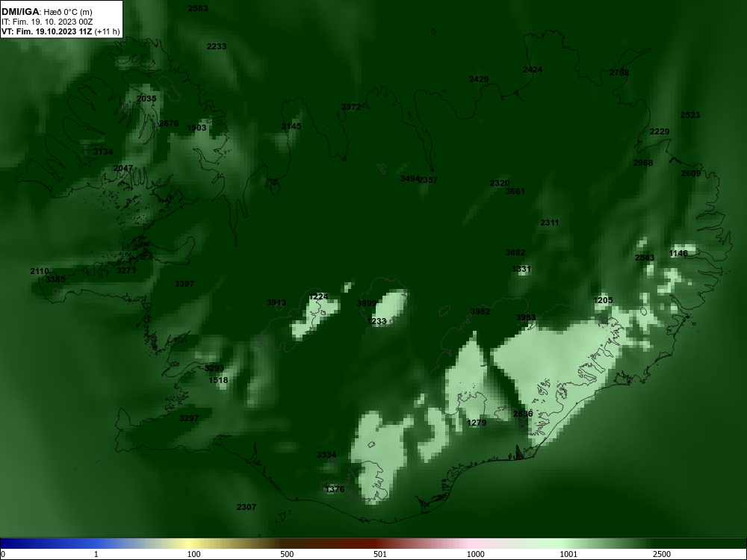The width and height of the screenshot is (747, 560).
Task: Click the map value 2047
Action: (123, 168)
